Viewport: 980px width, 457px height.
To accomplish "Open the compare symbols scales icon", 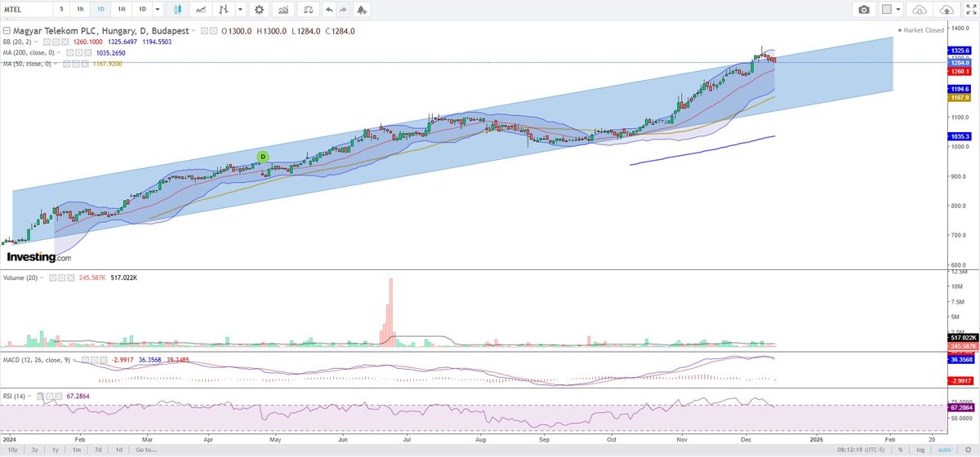I will [x=308, y=10].
